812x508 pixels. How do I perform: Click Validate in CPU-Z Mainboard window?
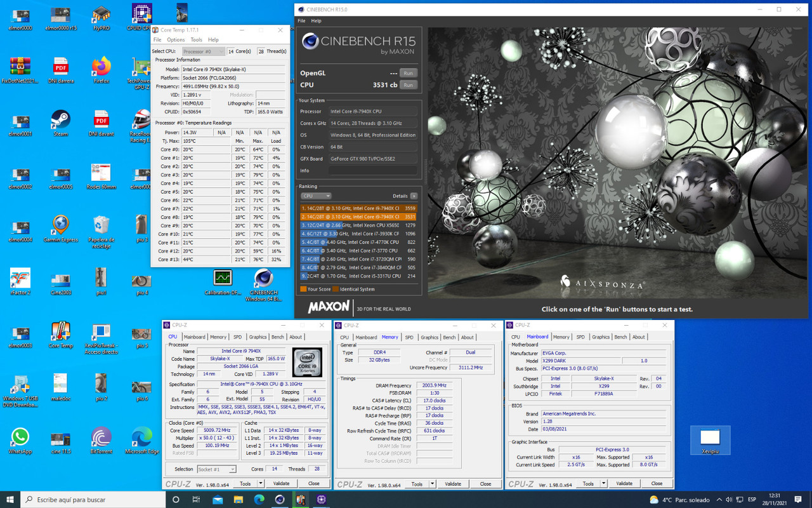624,484
